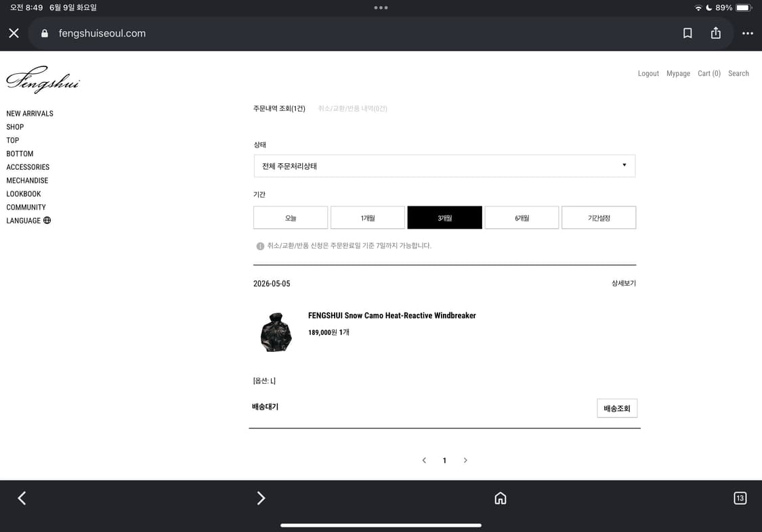This screenshot has height=532, width=762.
Task: Click the 배송조회 tracking button
Action: 616,408
